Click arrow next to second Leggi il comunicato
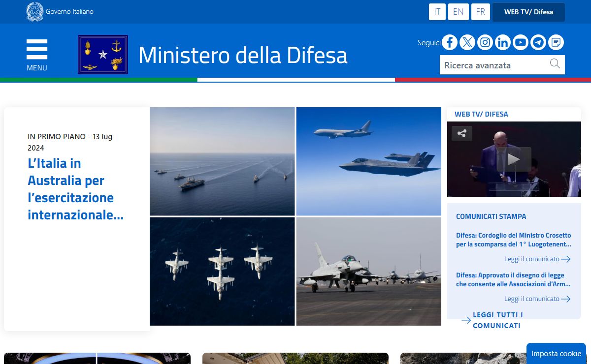 pos(566,299)
